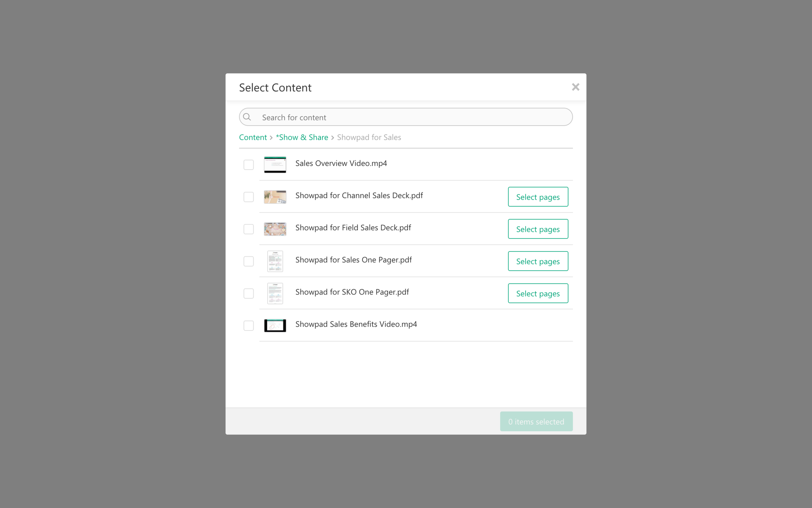This screenshot has width=812, height=508.
Task: Focus the Search for content field
Action: coord(405,117)
